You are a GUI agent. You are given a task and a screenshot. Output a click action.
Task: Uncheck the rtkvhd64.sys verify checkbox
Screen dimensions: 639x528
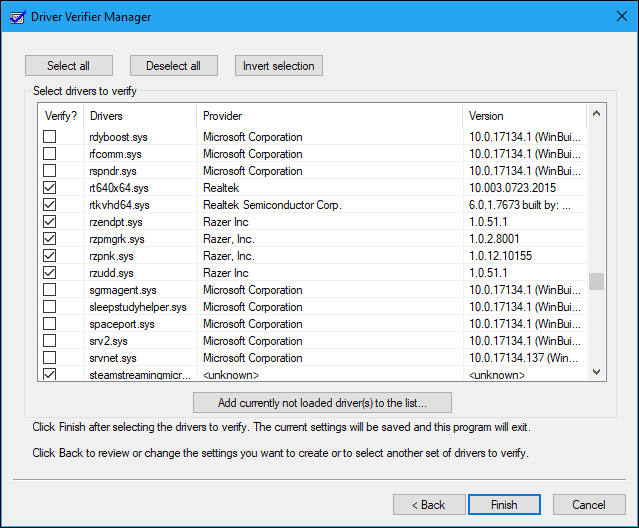coord(50,205)
